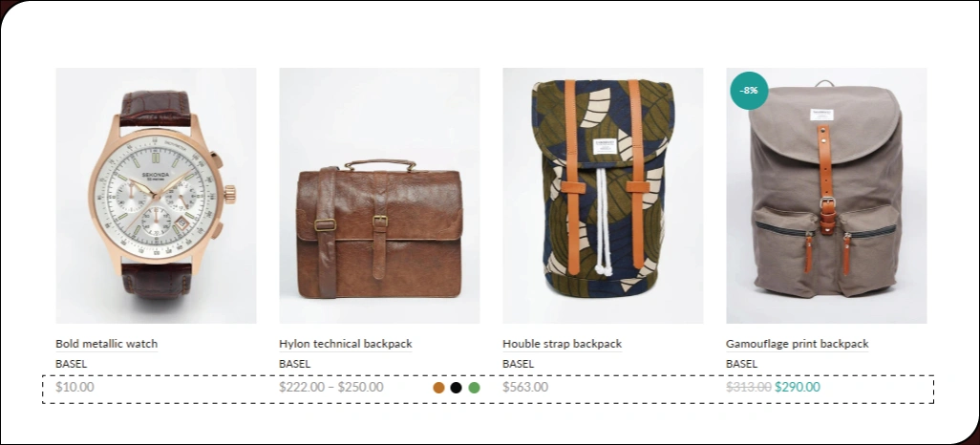The height and width of the screenshot is (445, 980).
Task: Click the $563.00 price
Action: 525,387
